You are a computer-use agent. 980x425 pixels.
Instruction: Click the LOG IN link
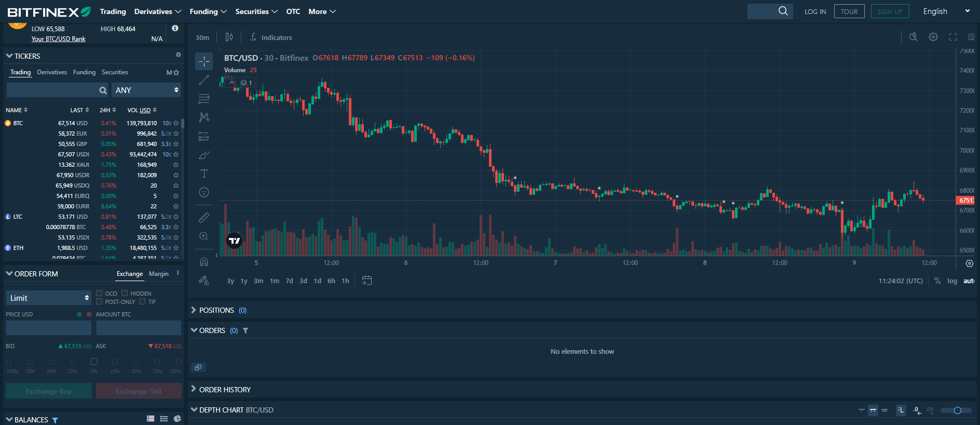coord(815,11)
